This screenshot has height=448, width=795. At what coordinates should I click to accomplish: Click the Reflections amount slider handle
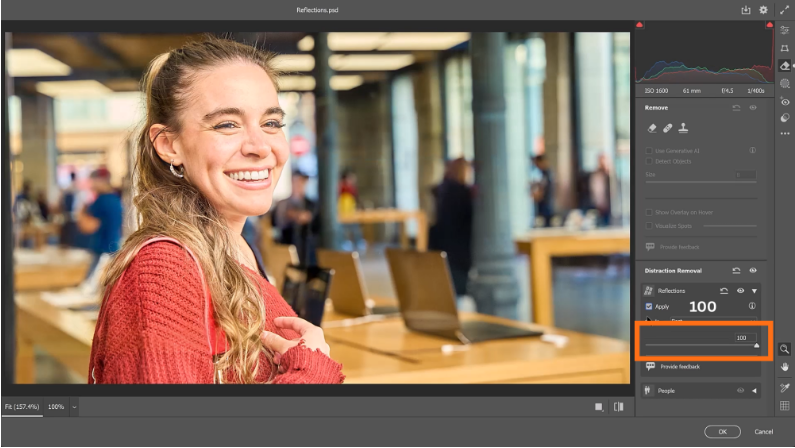click(756, 346)
